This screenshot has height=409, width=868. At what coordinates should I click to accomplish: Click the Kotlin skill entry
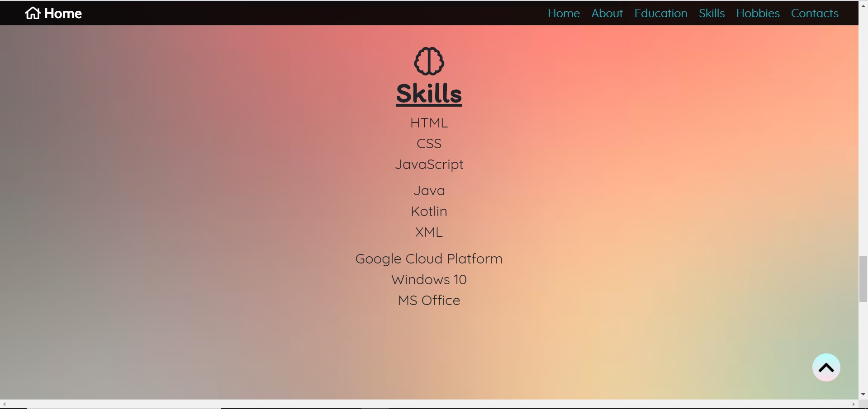point(429,212)
